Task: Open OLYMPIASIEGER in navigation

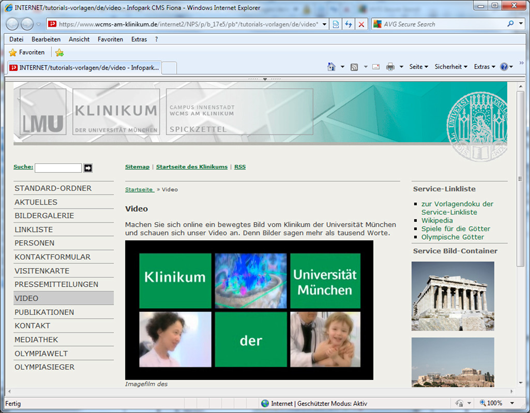Action: point(64,367)
